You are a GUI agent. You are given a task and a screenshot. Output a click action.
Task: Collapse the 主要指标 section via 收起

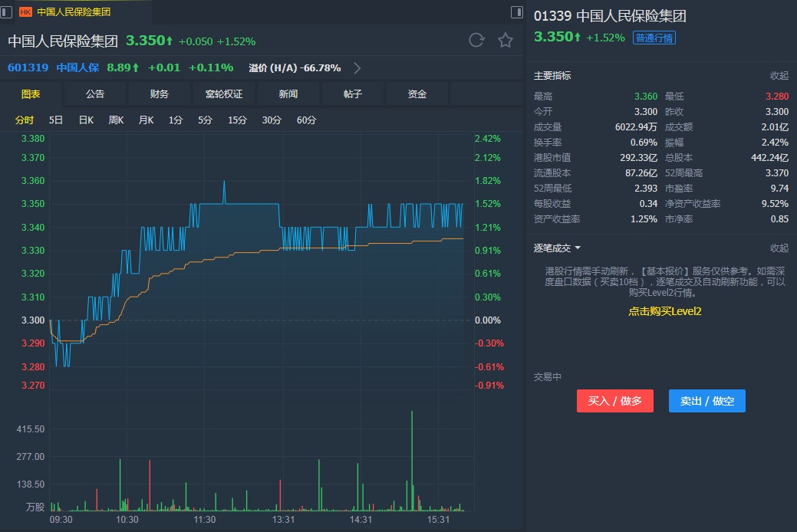click(779, 76)
